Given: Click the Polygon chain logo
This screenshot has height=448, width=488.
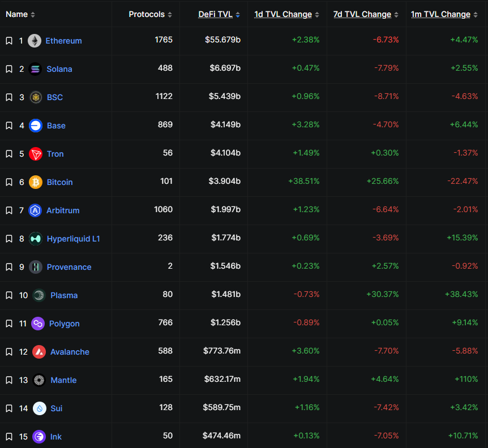Looking at the screenshot, I should point(37,324).
